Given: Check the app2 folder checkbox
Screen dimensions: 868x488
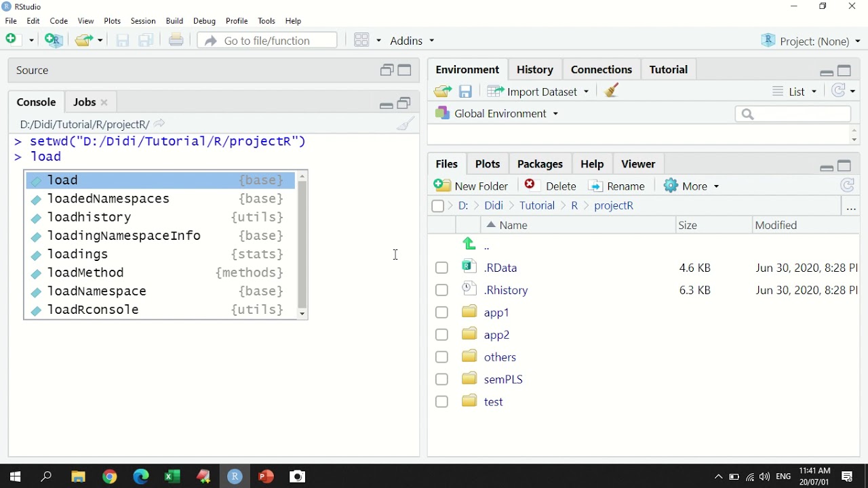Looking at the screenshot, I should (x=441, y=335).
